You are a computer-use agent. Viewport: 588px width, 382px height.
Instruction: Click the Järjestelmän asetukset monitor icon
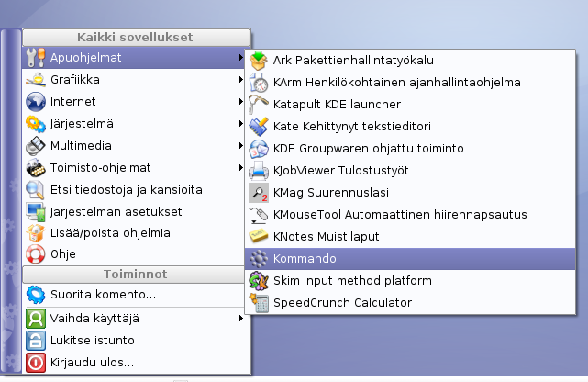tap(36, 211)
